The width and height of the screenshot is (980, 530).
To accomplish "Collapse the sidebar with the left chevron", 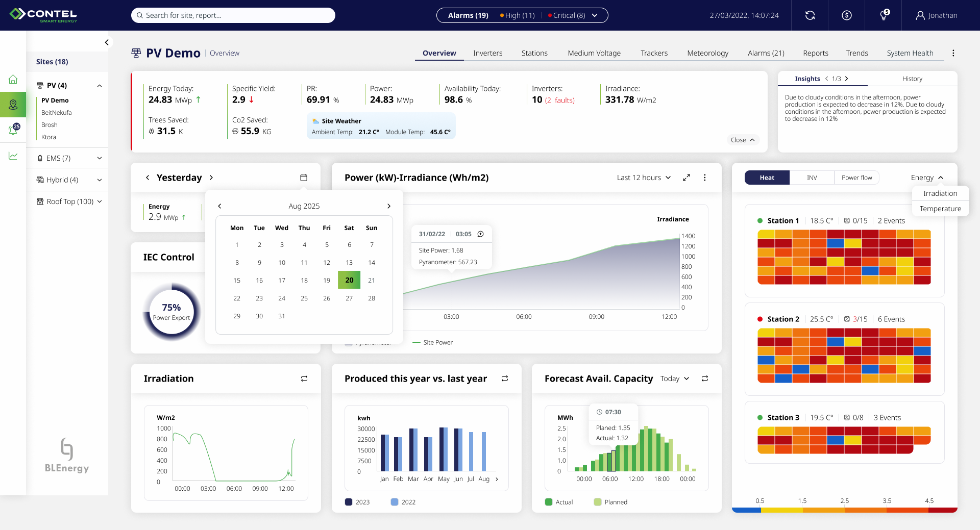I will 107,42.
